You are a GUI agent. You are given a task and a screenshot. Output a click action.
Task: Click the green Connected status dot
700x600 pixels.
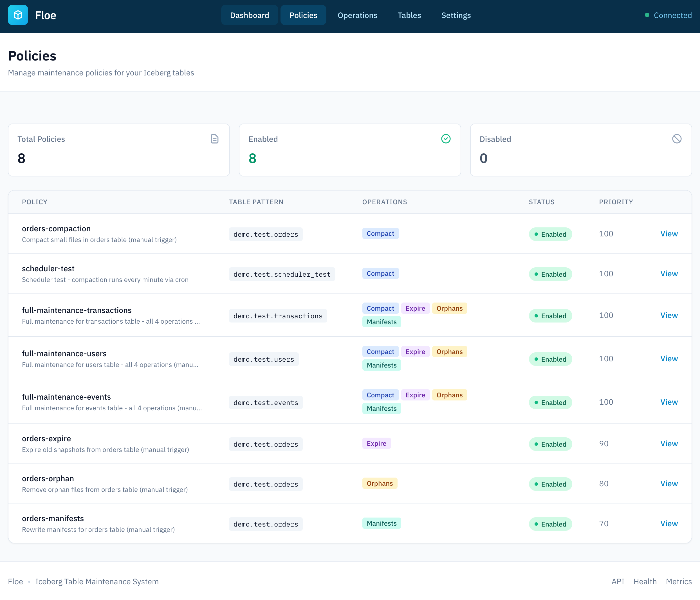pyautogui.click(x=647, y=15)
